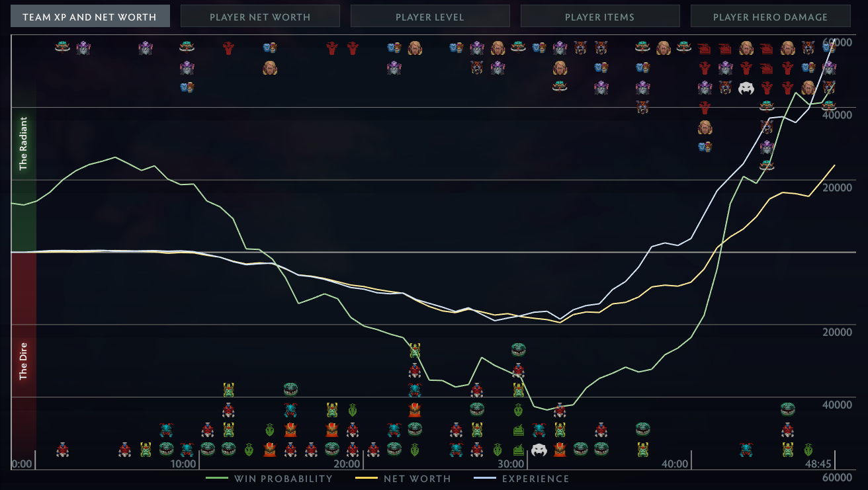Screen dimensions: 868x490
Task: Click Tidehunter icon atop the last Dire stack
Action: point(787,409)
